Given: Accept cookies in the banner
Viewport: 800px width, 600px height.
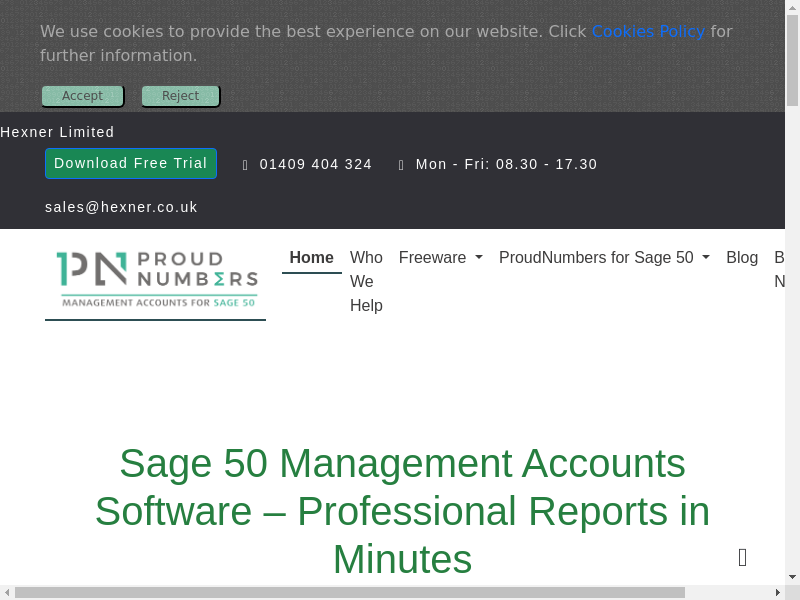Looking at the screenshot, I should click(x=82, y=96).
